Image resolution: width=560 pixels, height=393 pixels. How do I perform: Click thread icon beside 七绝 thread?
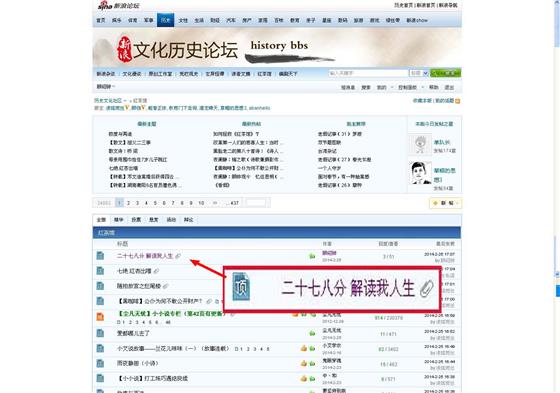(x=100, y=271)
